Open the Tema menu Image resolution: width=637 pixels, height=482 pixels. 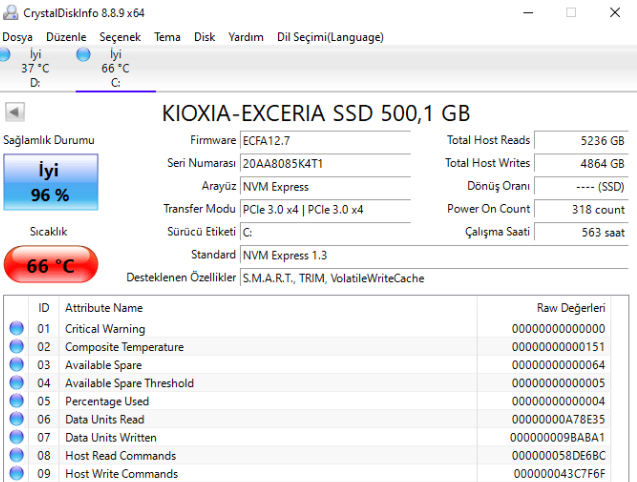pos(167,37)
